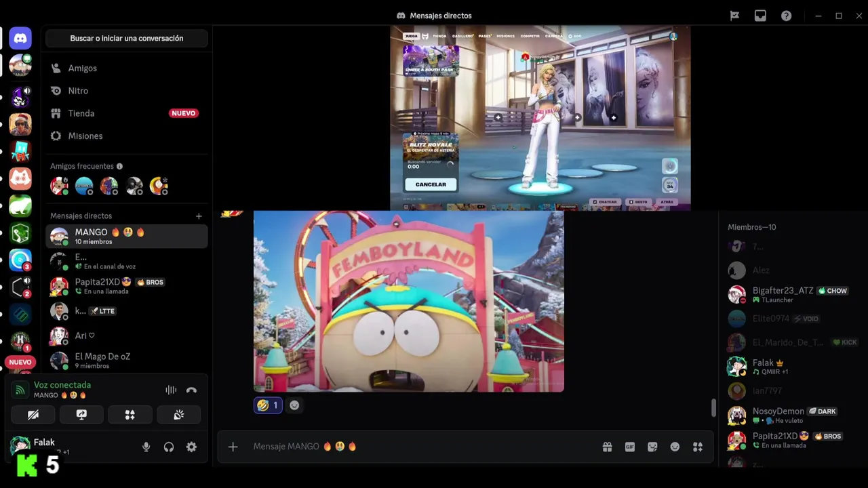Start an activity from voice panel
The width and height of the screenshot is (868, 488).
coord(130,415)
